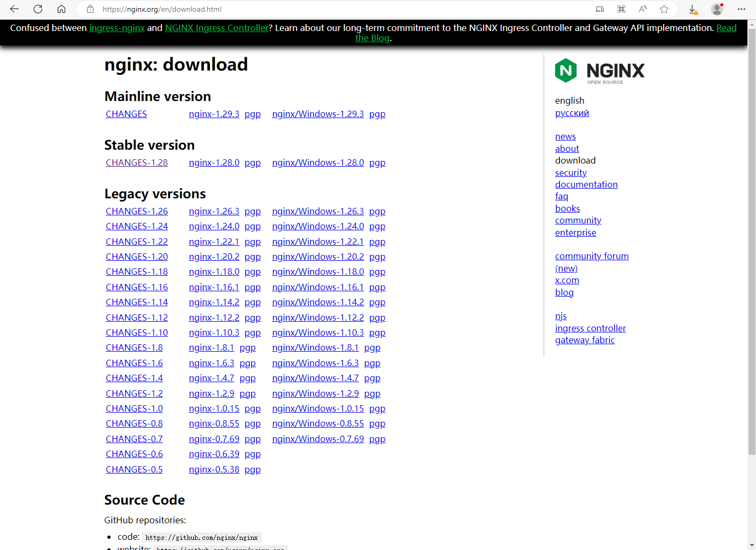Visit the community forum (new)
The image size is (756, 550).
tap(591, 256)
